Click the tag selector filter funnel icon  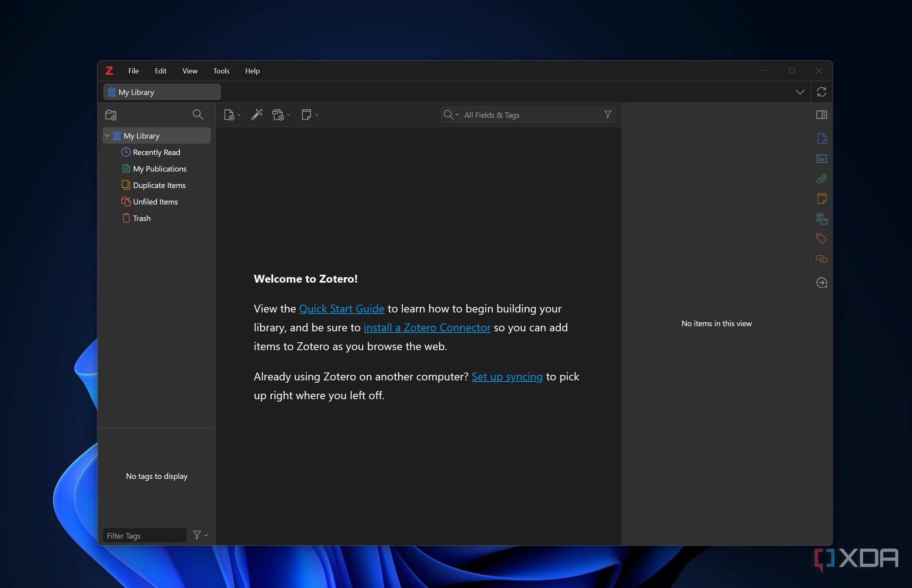click(x=197, y=535)
